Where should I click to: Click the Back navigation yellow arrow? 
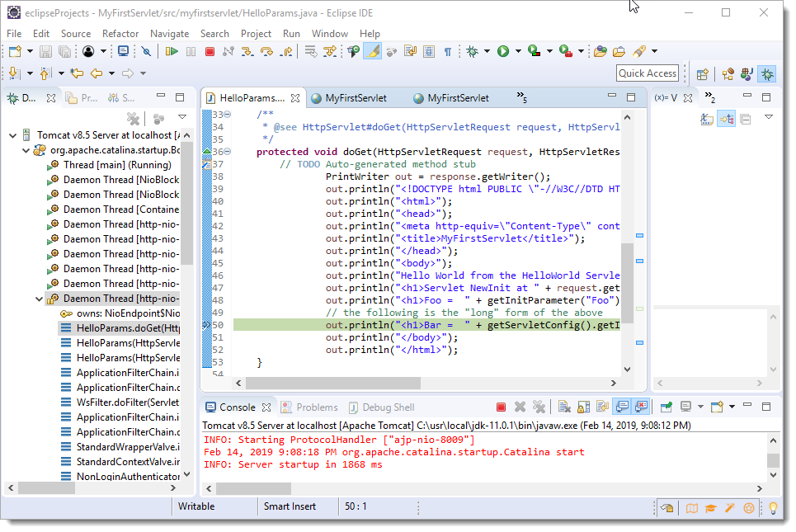point(97,73)
